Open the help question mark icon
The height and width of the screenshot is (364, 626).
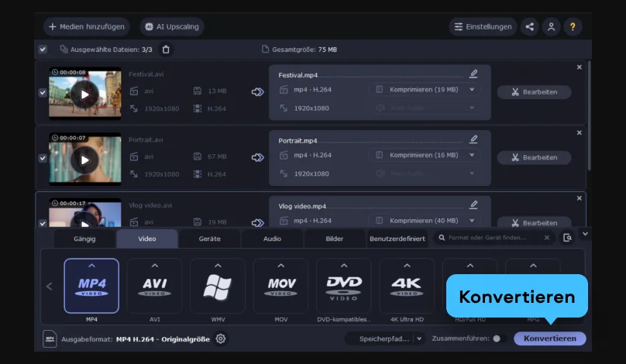pos(573,27)
